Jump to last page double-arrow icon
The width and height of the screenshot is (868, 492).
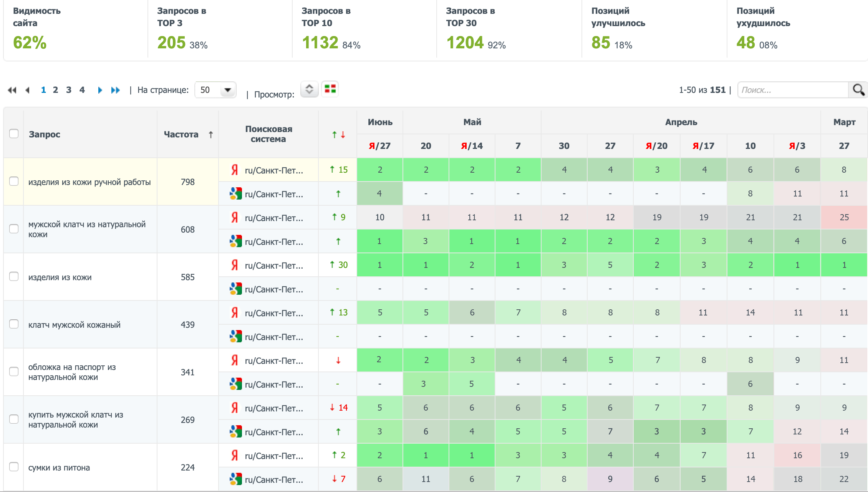pyautogui.click(x=115, y=90)
